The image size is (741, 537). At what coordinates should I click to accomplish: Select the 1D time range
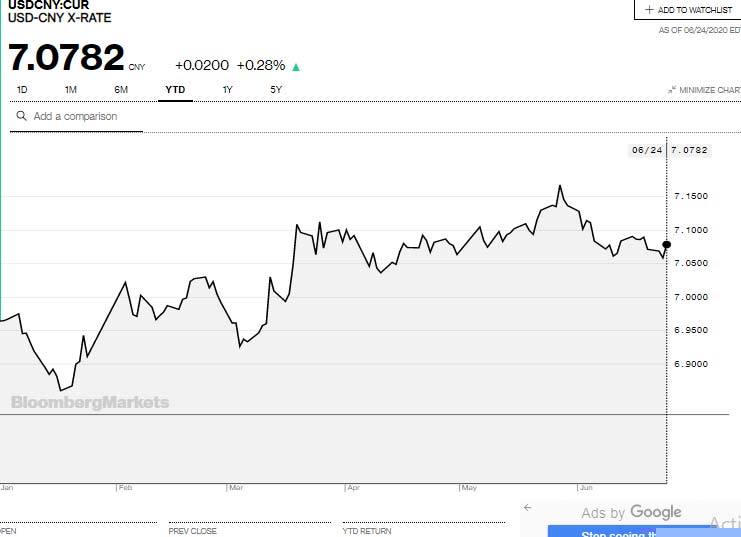point(22,90)
